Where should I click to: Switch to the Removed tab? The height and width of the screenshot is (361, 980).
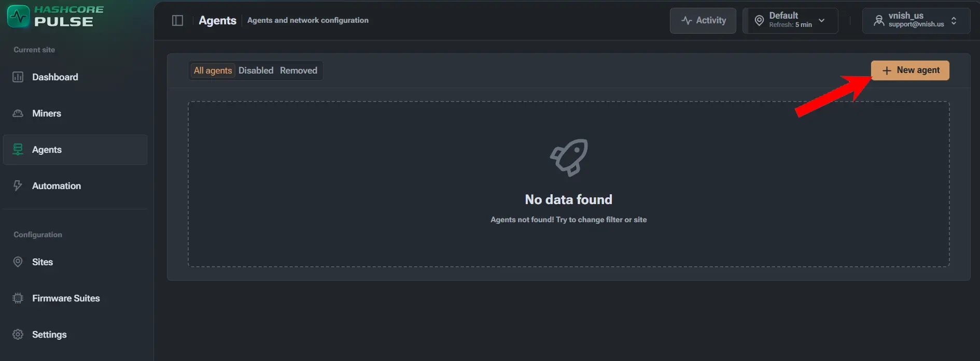click(299, 70)
